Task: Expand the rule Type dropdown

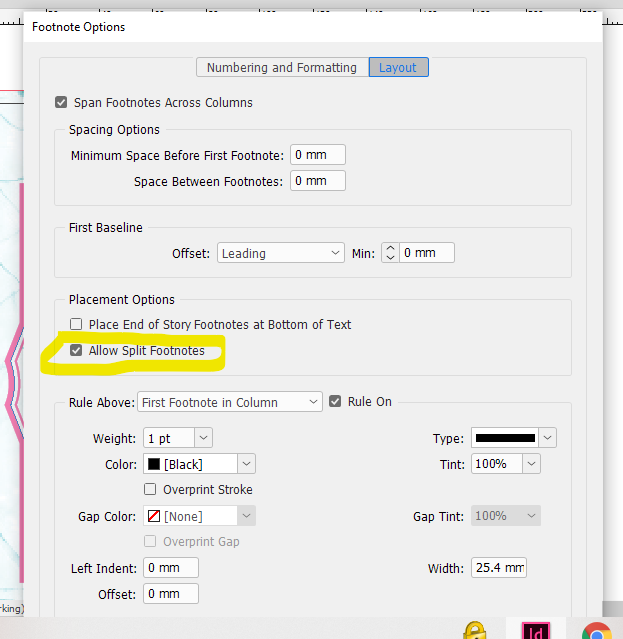Action: pos(548,438)
